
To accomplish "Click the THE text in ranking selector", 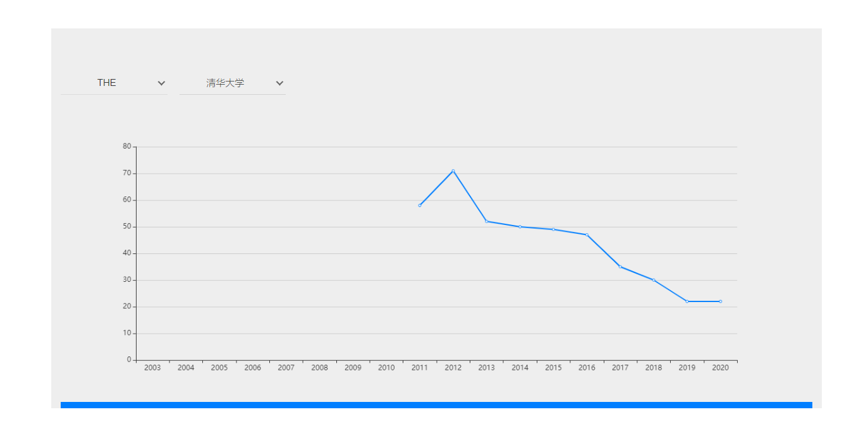I will tap(106, 83).
